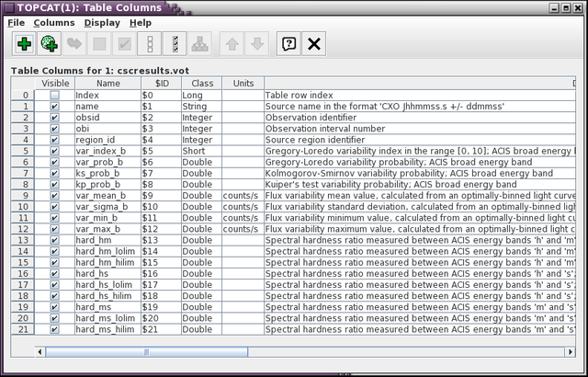Click the hard_hm_hilim name cell
This screenshot has height=377, width=588.
[x=108, y=263]
